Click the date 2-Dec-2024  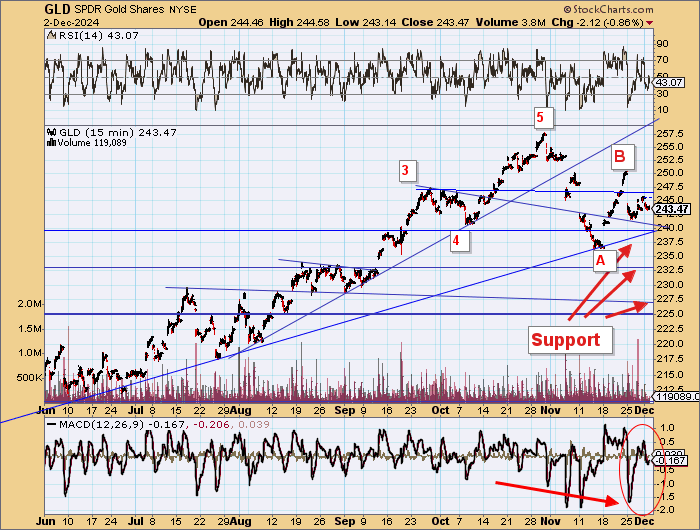click(71, 22)
